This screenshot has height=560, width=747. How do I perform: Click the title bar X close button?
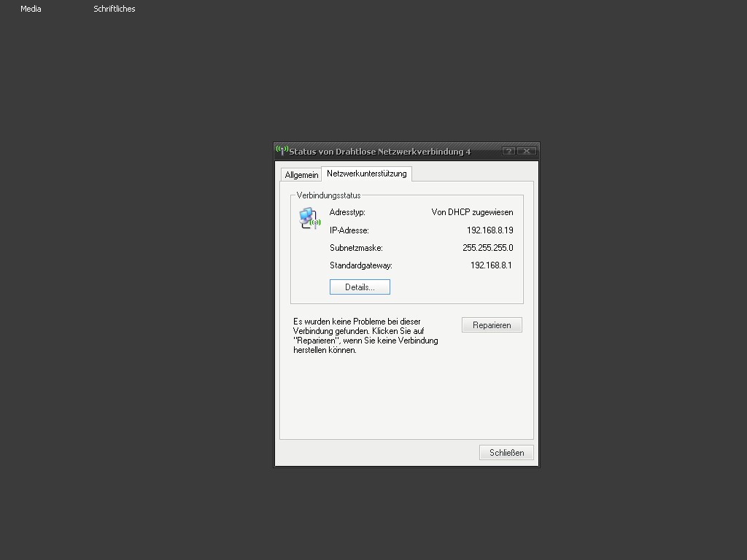tap(527, 151)
